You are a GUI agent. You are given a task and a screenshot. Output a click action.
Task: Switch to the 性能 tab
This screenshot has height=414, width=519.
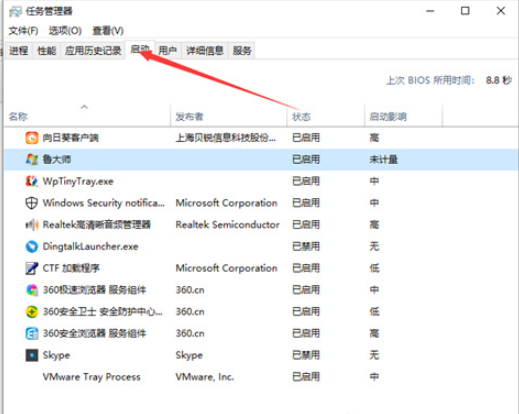pyautogui.click(x=47, y=51)
